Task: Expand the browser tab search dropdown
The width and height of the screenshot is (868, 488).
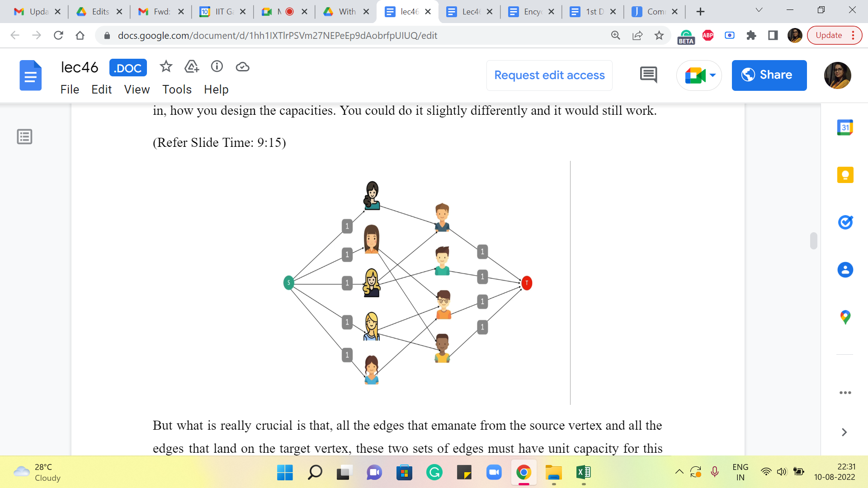Action: [x=759, y=11]
